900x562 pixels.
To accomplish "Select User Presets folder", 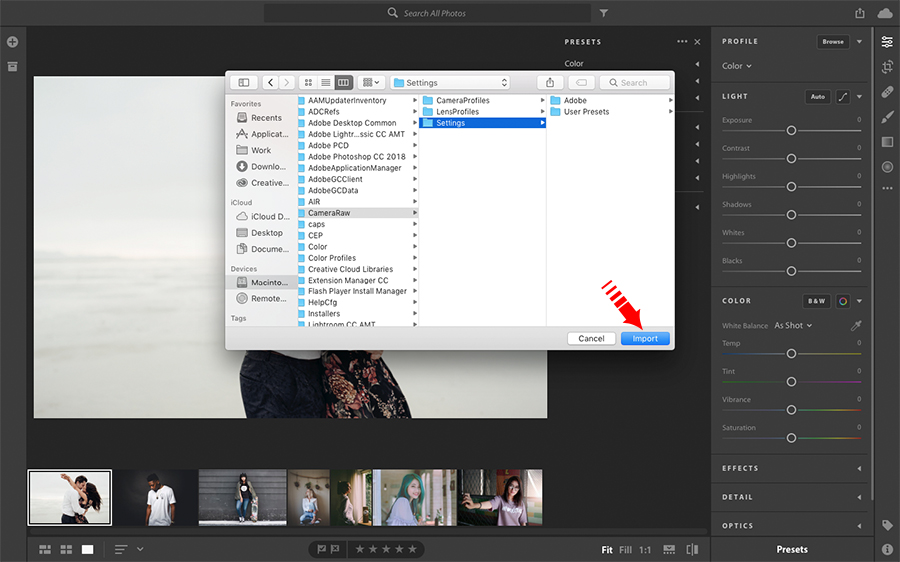I will tap(586, 112).
